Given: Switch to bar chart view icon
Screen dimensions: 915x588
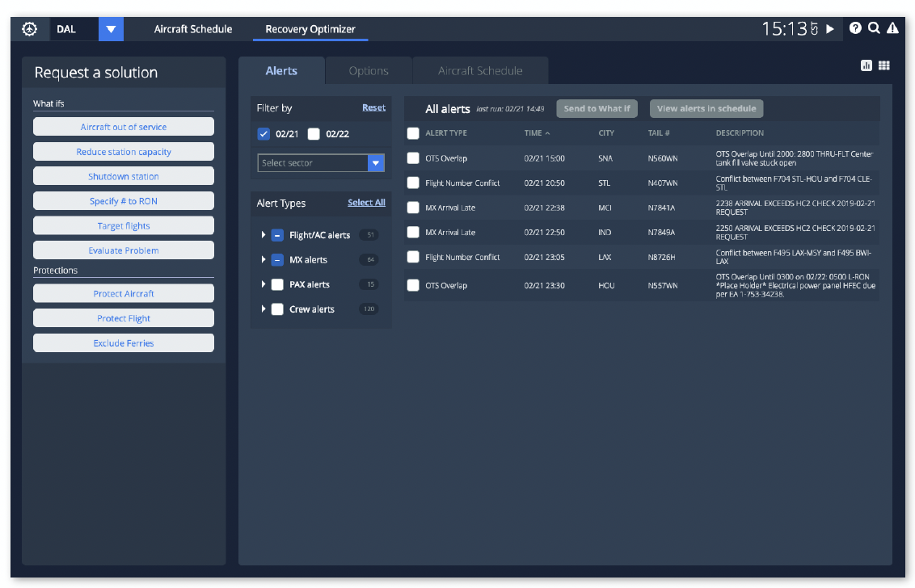Looking at the screenshot, I should (x=867, y=65).
